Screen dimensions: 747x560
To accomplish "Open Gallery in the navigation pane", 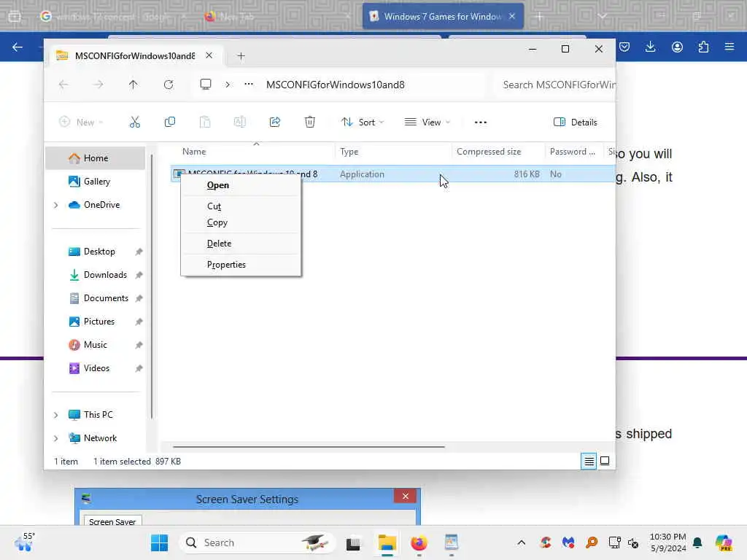I will click(96, 182).
